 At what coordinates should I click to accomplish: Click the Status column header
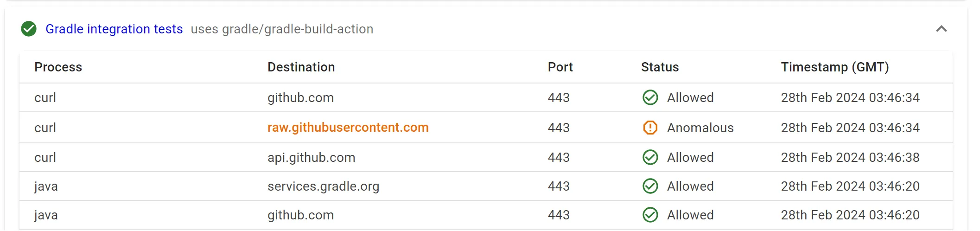coord(660,67)
